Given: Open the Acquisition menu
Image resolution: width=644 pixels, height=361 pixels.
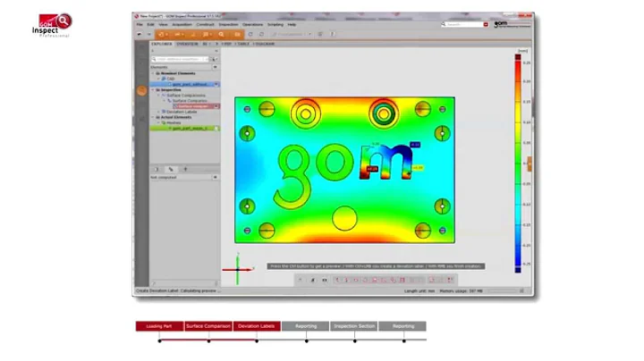Looking at the screenshot, I should tap(182, 25).
